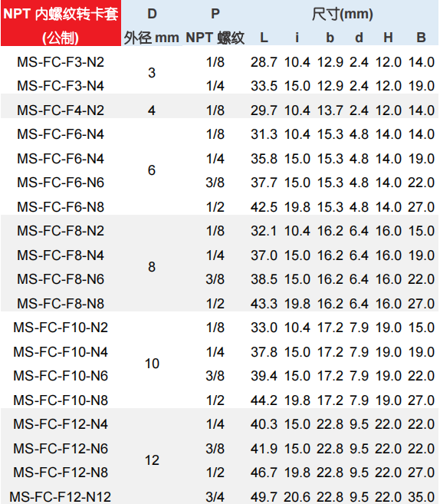Click the red NPT 内螺纹转卡套 header cell
The image size is (440, 504).
(61, 23)
